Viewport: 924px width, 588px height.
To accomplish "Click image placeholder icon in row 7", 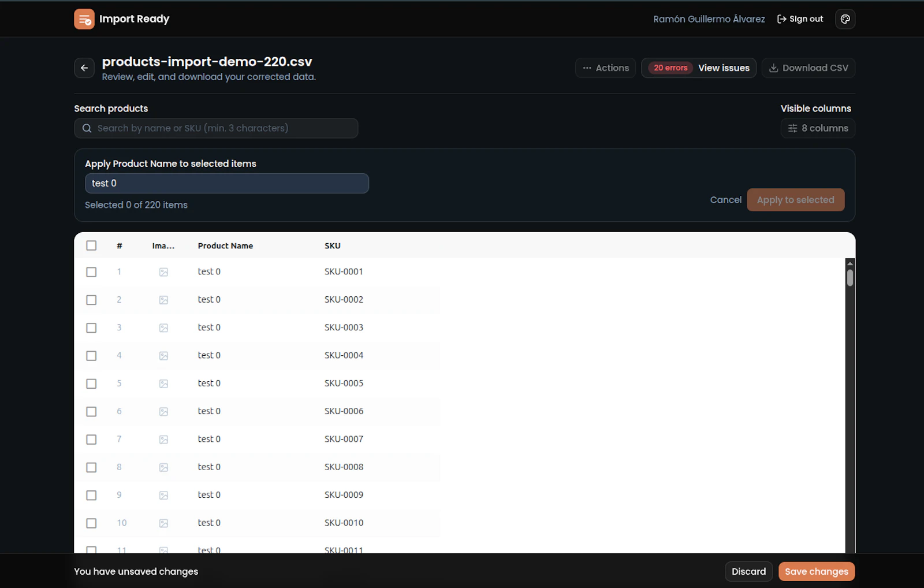I will pyautogui.click(x=163, y=440).
